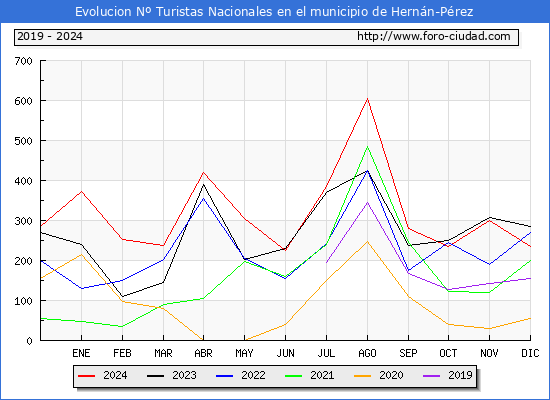Click the blue 2022 point at NOV
The height and width of the screenshot is (400, 550).
(x=489, y=264)
